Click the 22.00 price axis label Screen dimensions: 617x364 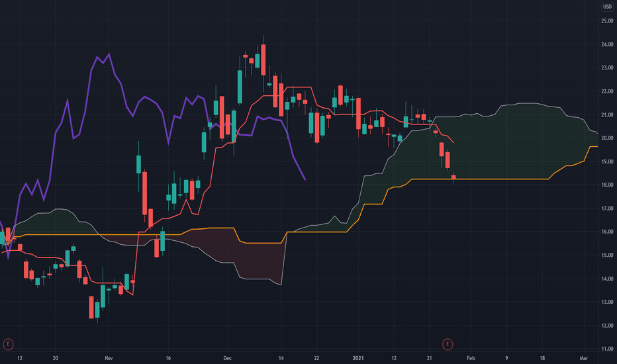pyautogui.click(x=607, y=91)
